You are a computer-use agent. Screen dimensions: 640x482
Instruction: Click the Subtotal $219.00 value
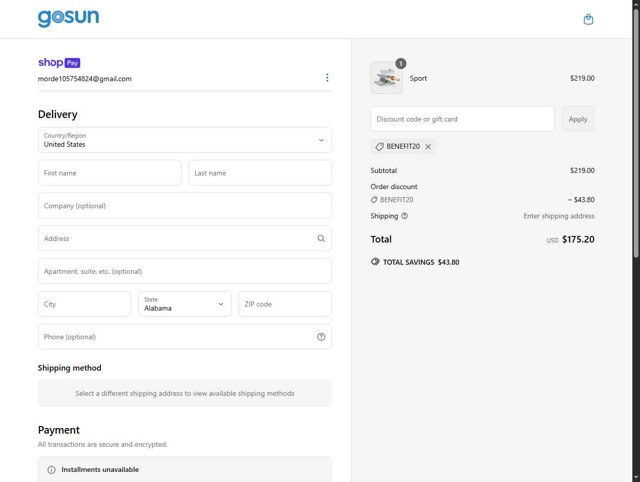582,170
